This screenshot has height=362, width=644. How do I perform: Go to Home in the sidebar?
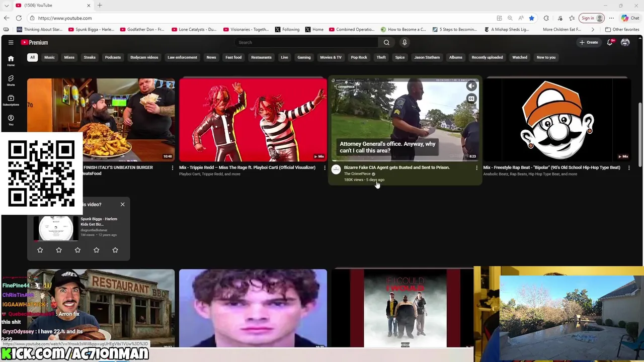coord(11,60)
